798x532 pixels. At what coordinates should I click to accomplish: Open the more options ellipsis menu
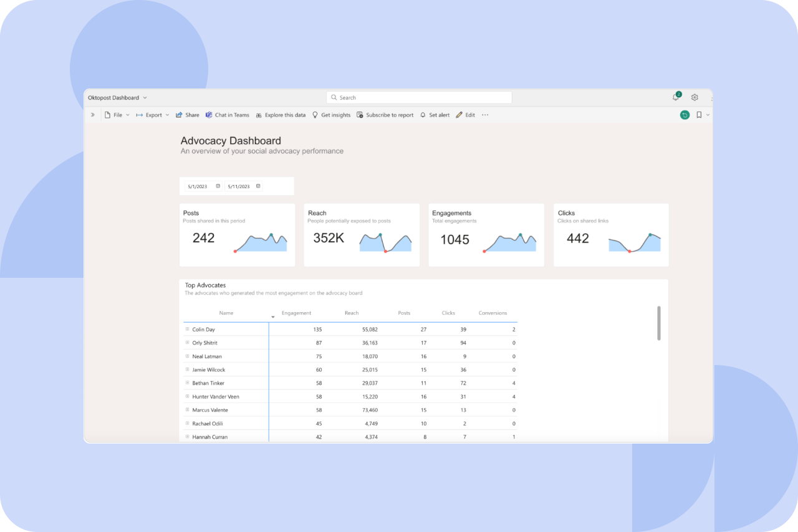click(x=485, y=115)
